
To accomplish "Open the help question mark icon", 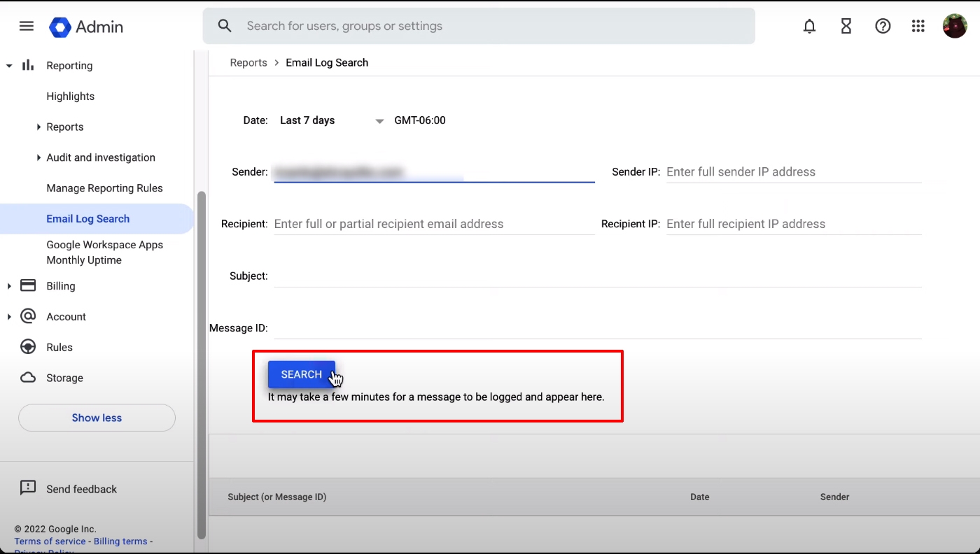I will [883, 27].
